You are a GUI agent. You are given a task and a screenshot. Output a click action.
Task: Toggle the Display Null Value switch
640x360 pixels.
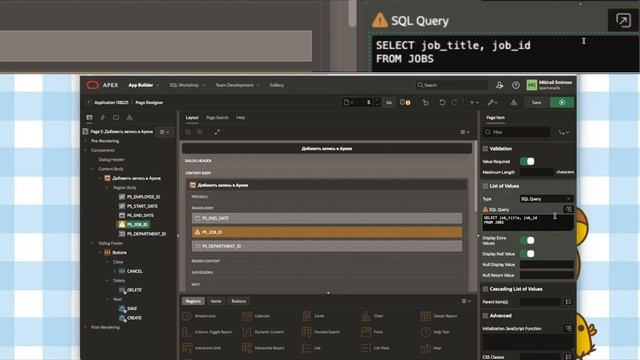[527, 253]
